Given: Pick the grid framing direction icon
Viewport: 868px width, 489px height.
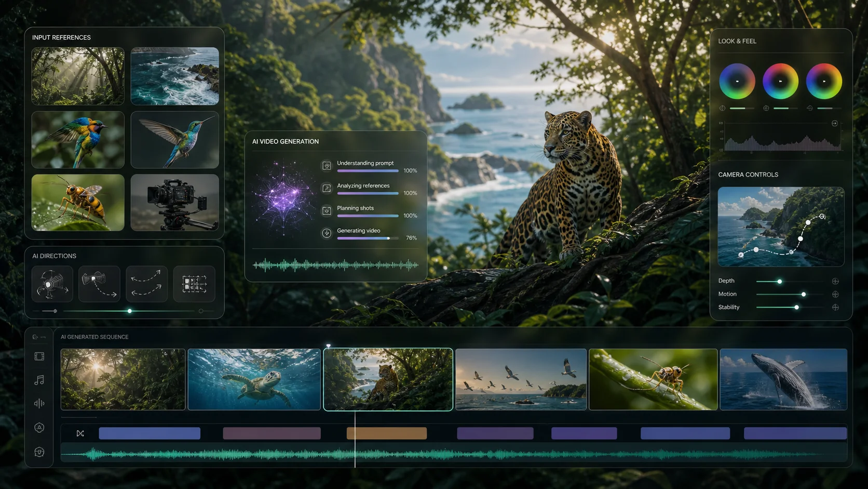Looking at the screenshot, I should [x=194, y=284].
